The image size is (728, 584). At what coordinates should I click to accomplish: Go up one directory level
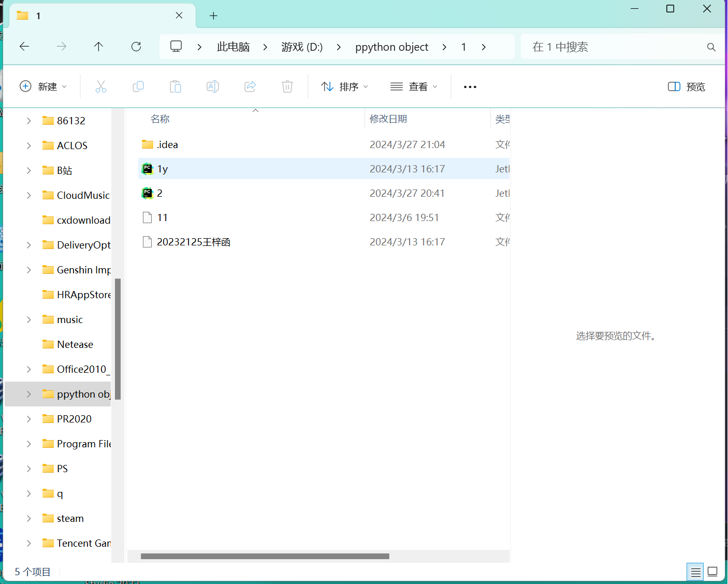pos(98,47)
